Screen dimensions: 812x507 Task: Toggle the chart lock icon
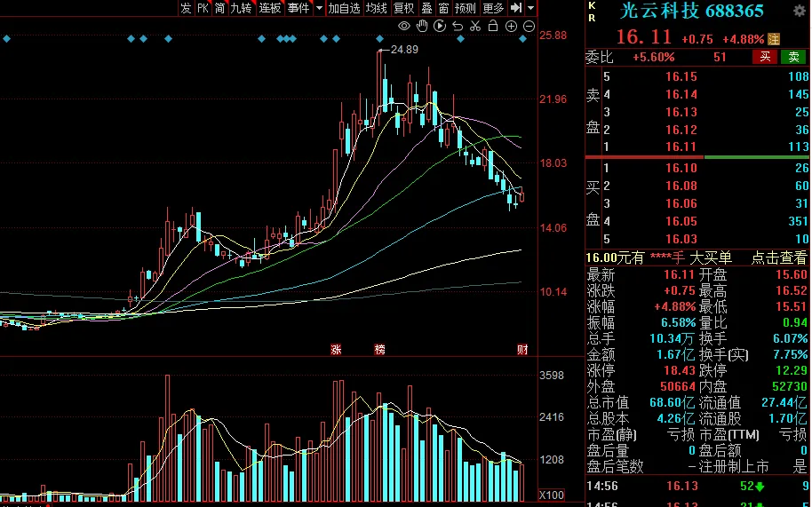pyautogui.click(x=493, y=26)
